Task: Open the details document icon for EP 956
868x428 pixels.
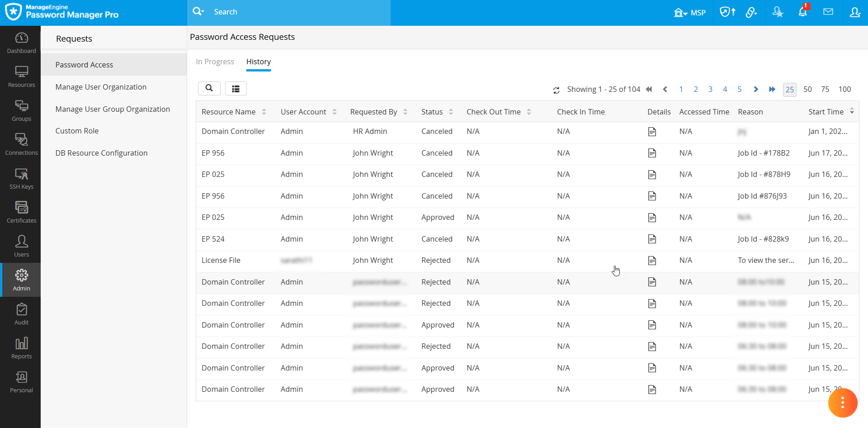Action: click(652, 153)
